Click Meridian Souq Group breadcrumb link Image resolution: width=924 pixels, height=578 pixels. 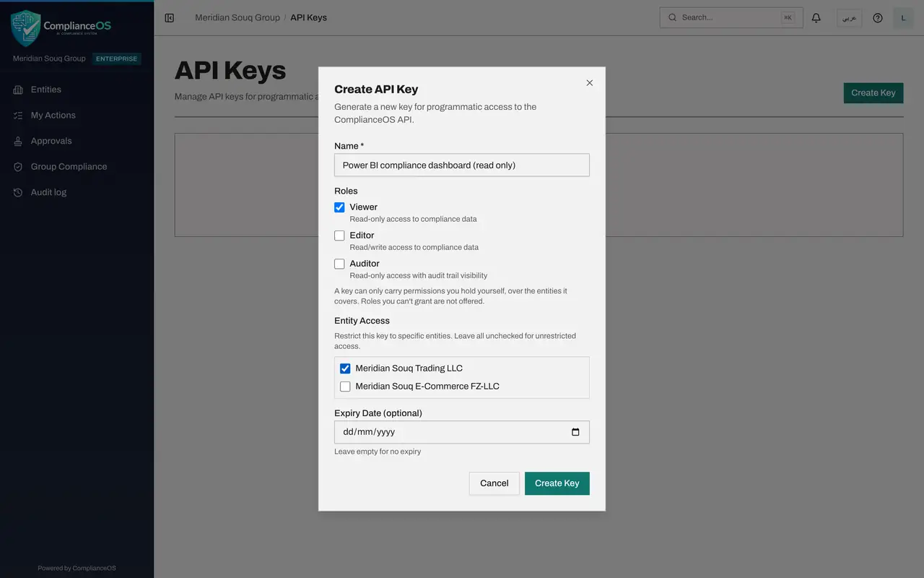point(237,17)
